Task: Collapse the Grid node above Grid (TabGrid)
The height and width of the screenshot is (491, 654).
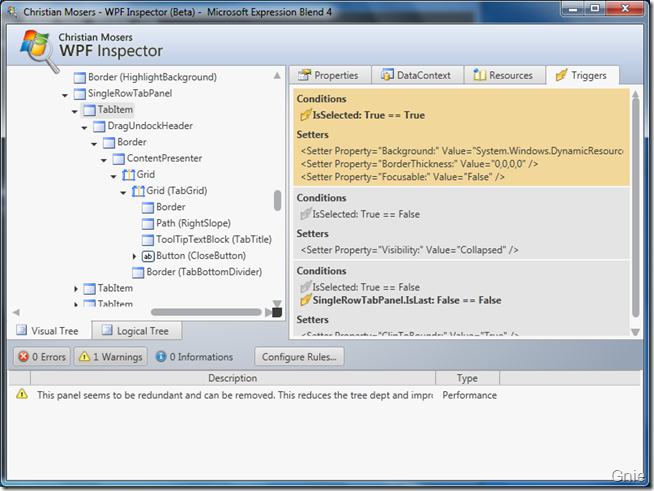Action: point(113,176)
